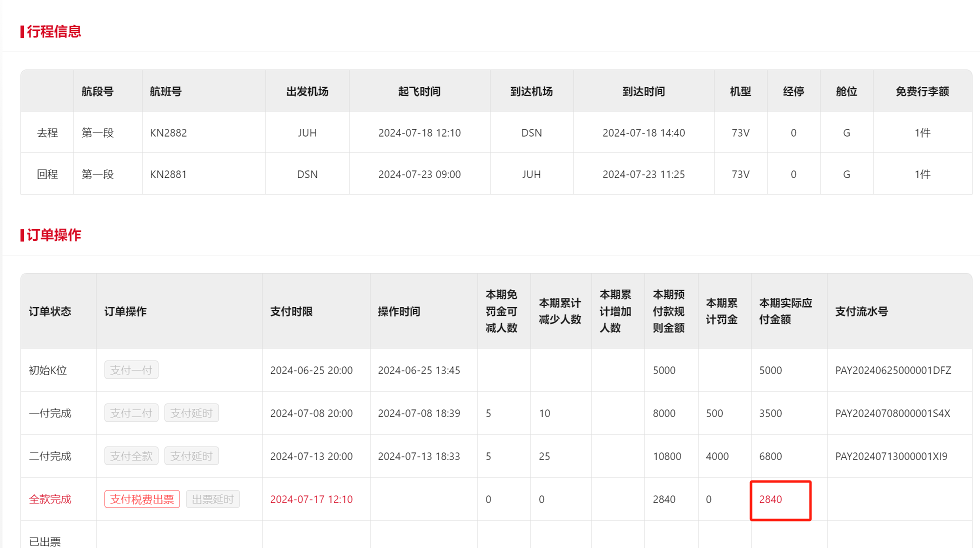The width and height of the screenshot is (980, 548).
Task: Select payment number PAY20240708000001S4X
Action: pyautogui.click(x=892, y=413)
